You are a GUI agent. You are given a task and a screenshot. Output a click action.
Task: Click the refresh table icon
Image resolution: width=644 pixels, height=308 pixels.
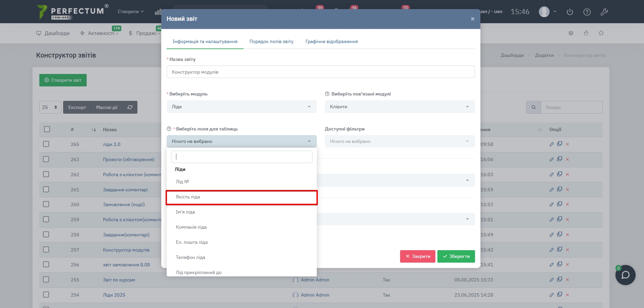(130, 107)
